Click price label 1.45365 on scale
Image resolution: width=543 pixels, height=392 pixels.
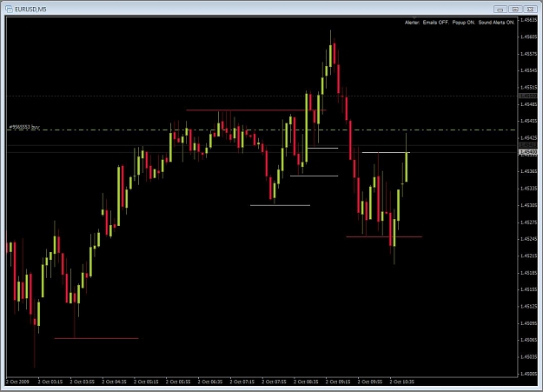[529, 171]
